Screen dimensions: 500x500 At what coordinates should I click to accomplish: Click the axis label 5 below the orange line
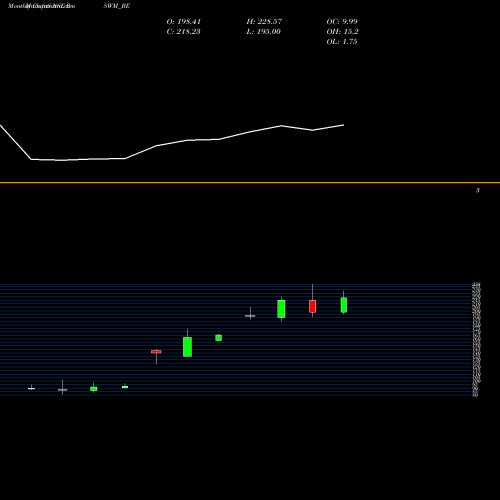tap(478, 190)
